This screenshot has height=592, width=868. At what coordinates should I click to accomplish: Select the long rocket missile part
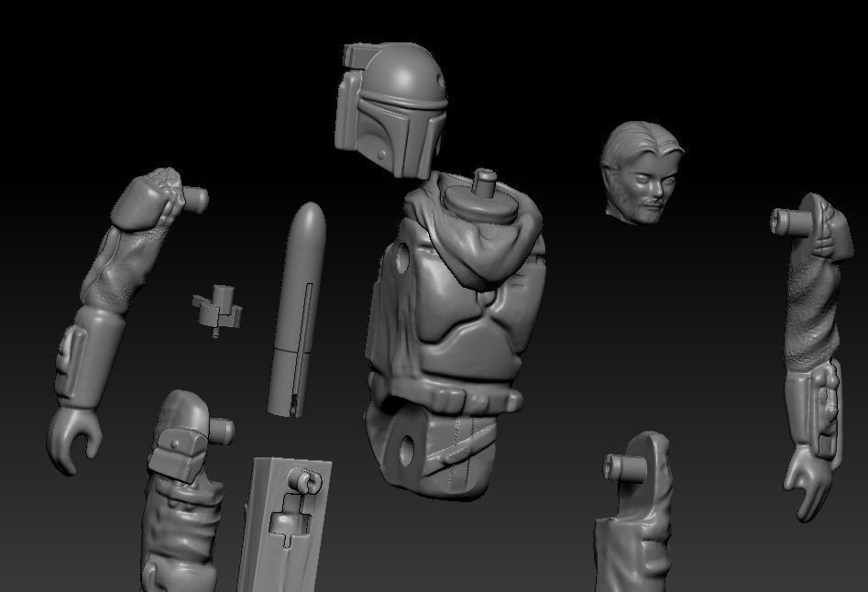[297, 310]
